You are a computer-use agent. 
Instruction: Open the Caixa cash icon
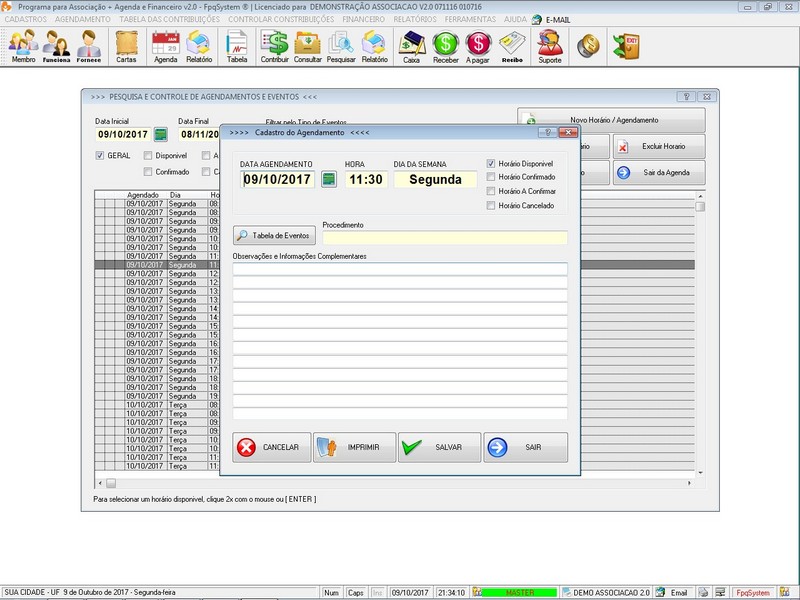point(411,46)
